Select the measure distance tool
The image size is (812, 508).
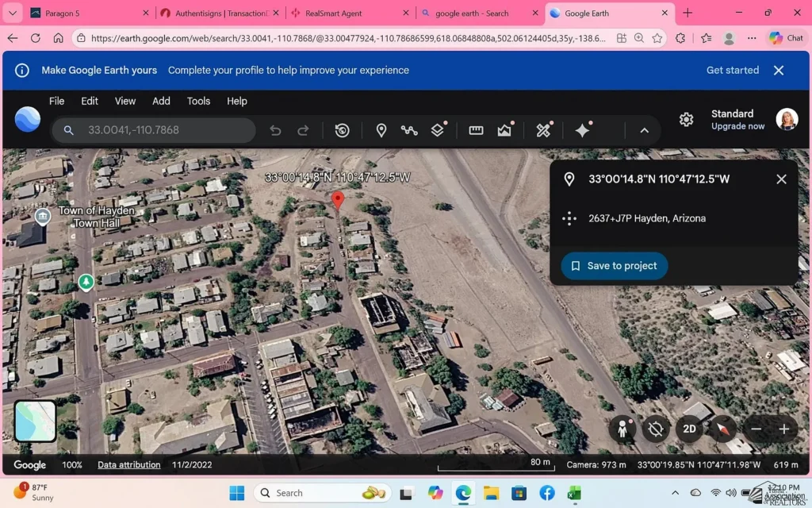pos(475,129)
